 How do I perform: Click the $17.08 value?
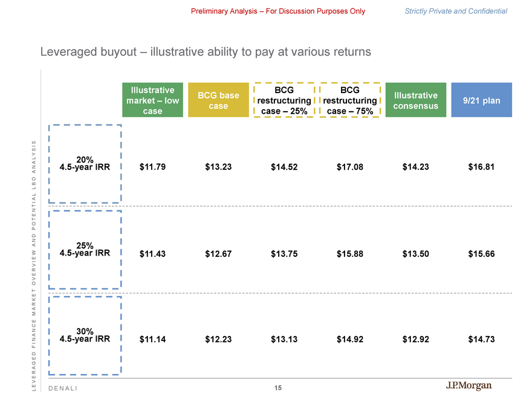[x=349, y=167]
